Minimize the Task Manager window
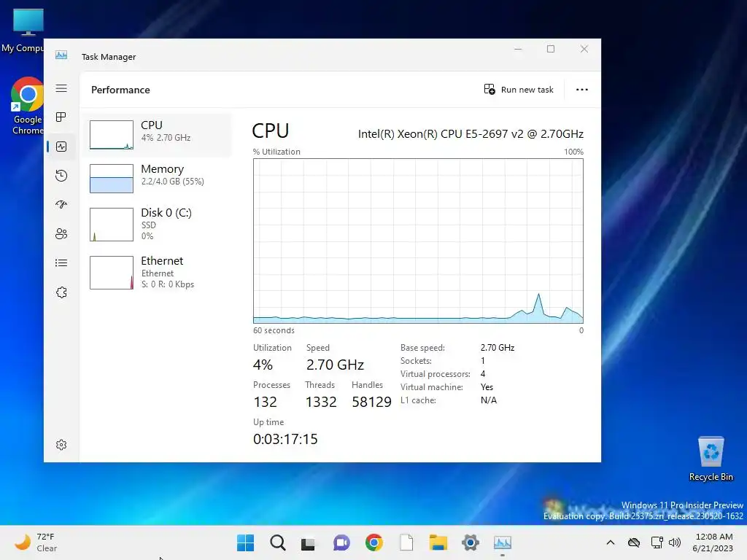This screenshot has height=560, width=747. pyautogui.click(x=518, y=49)
